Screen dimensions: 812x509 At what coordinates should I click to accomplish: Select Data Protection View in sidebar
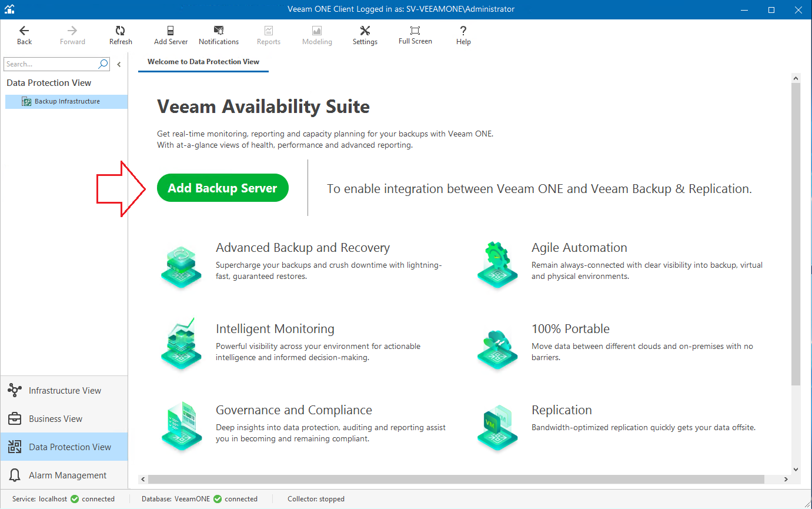coord(64,447)
